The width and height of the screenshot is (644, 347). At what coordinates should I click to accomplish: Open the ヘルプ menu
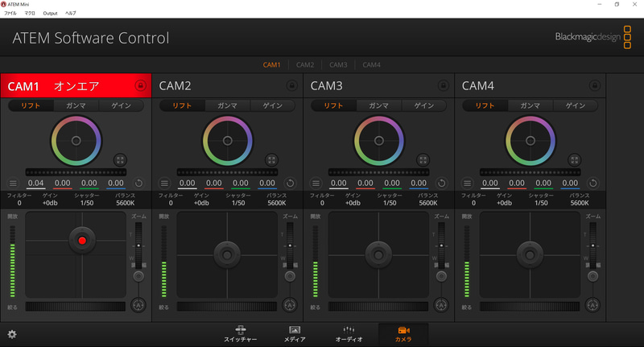pyautogui.click(x=71, y=13)
